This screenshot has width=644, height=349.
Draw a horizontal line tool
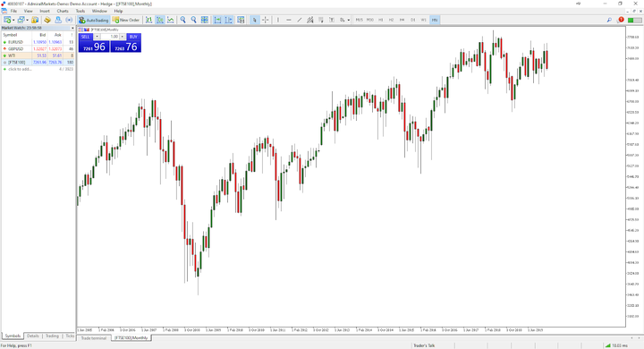pyautogui.click(x=289, y=20)
